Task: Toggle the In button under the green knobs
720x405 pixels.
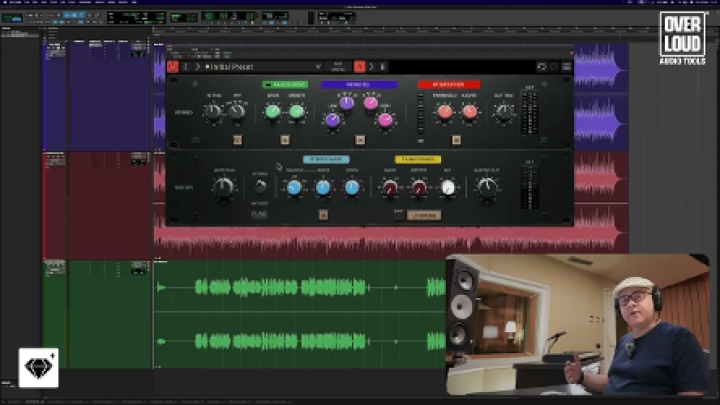Action: [285, 140]
